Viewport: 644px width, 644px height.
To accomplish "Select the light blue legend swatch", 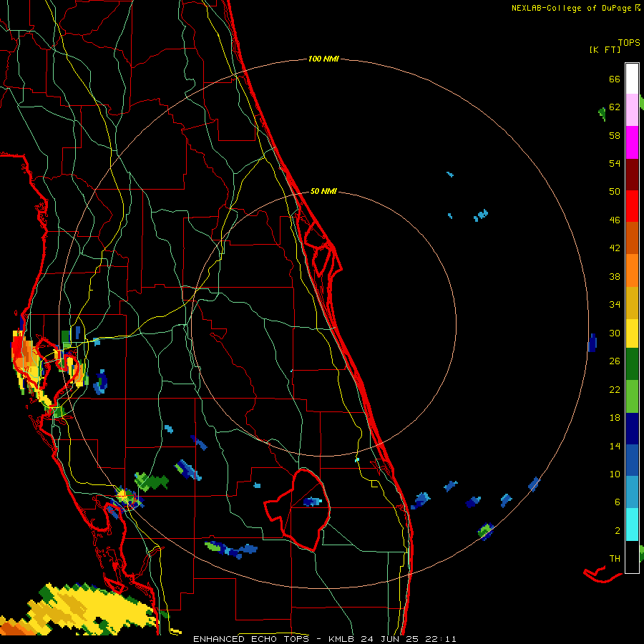I will tap(632, 492).
